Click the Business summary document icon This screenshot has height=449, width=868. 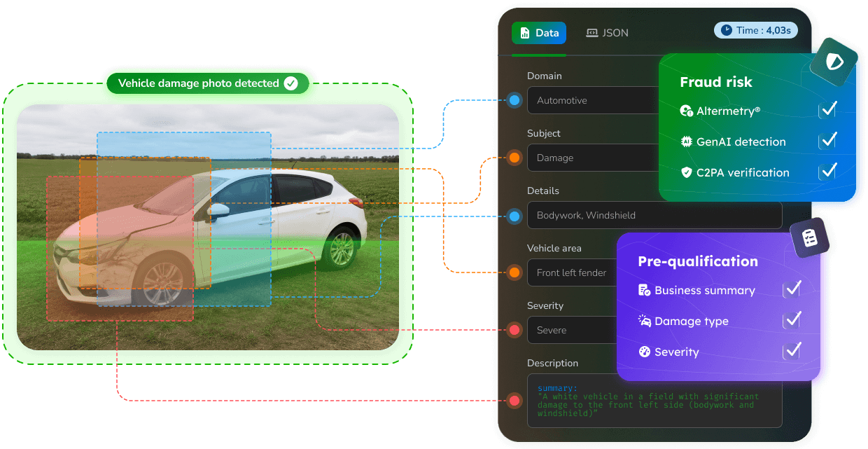point(644,290)
